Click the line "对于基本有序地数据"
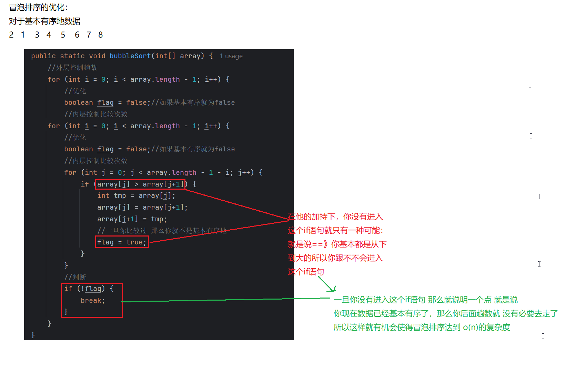The width and height of the screenshot is (586, 392). pos(44,21)
